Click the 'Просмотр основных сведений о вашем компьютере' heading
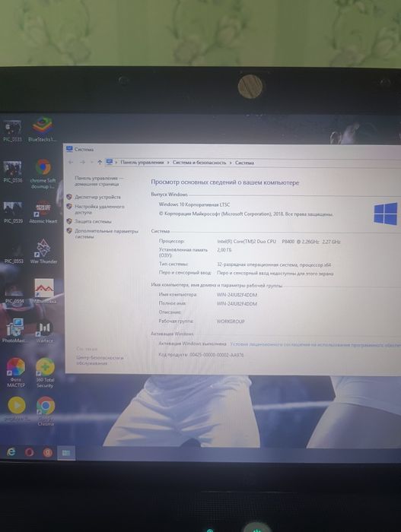Screen dimensions: 401x532 coord(225,182)
